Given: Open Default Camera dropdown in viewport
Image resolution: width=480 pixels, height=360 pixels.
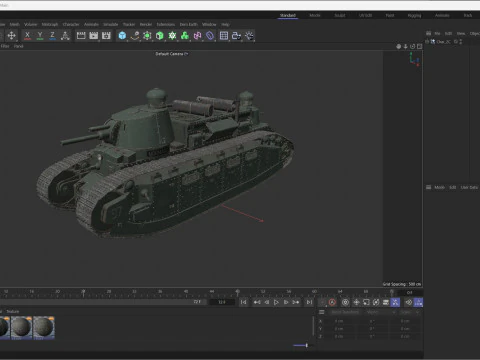Looking at the screenshot, I should (172, 54).
